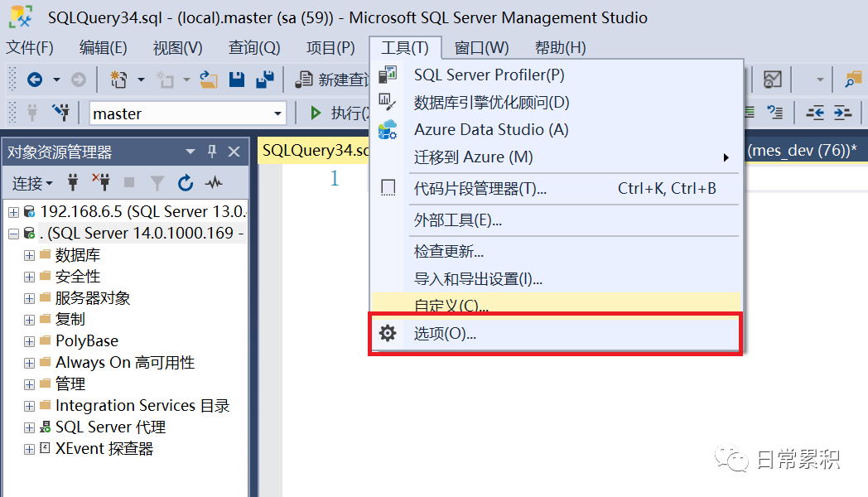868x497 pixels.
Task: Close the 对象资源管理器 panel with its X button
Action: coord(234,151)
